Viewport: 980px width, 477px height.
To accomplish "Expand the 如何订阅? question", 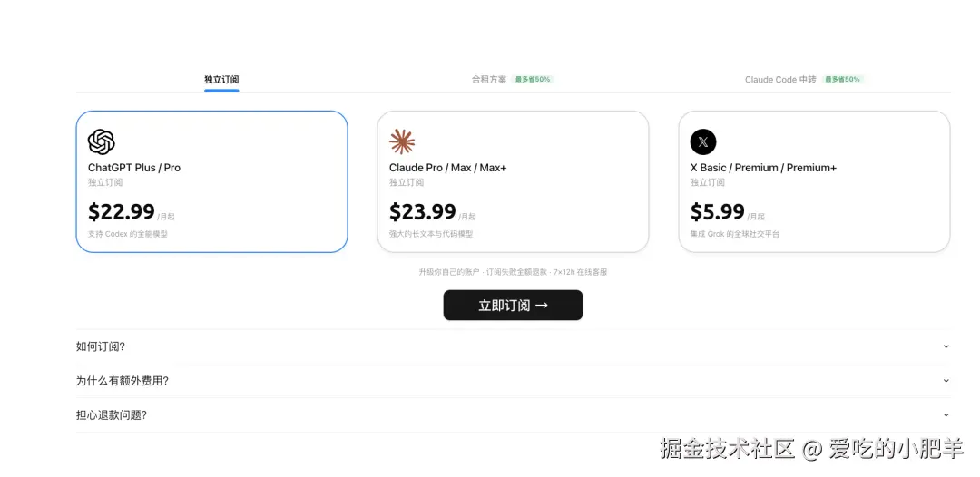I will coord(101,346).
